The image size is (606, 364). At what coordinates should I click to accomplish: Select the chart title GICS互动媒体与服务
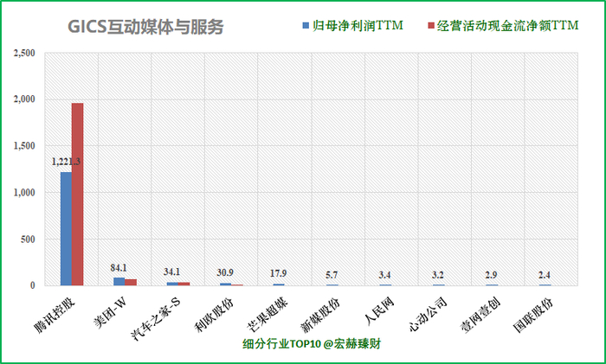click(x=145, y=27)
